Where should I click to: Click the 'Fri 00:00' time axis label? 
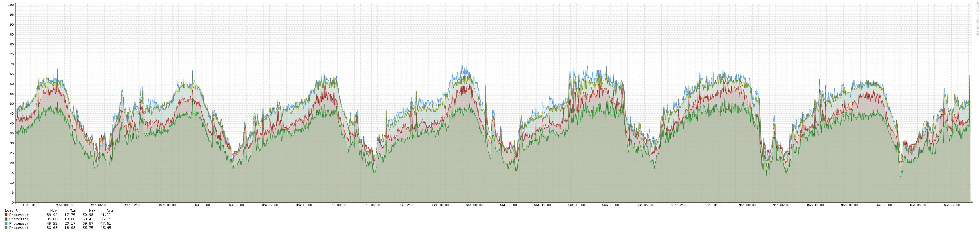[338, 205]
